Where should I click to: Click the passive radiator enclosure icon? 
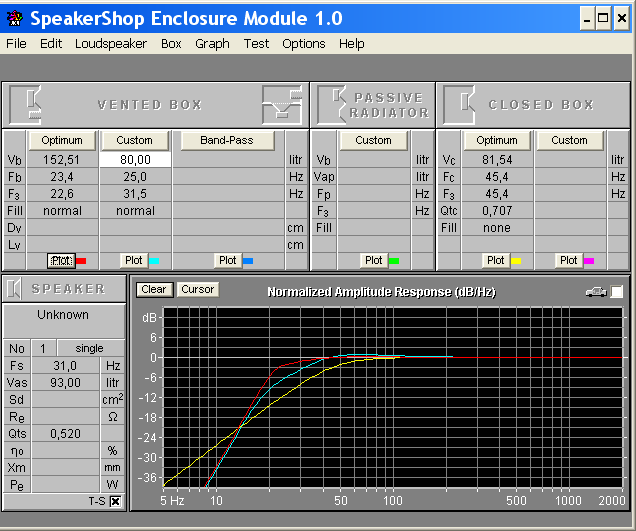332,105
